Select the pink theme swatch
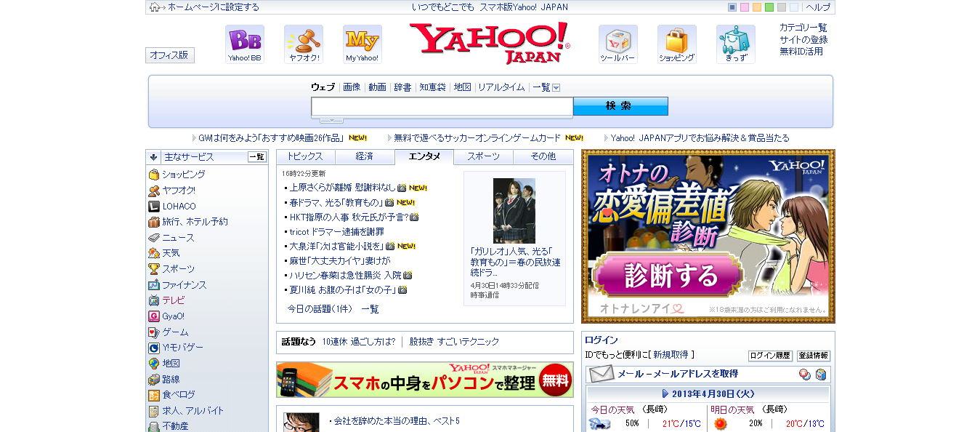 click(x=745, y=7)
